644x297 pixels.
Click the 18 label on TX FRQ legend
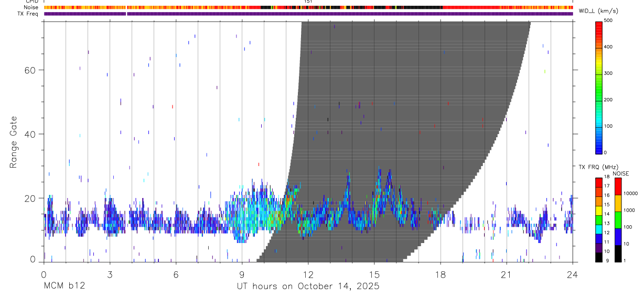coord(607,177)
